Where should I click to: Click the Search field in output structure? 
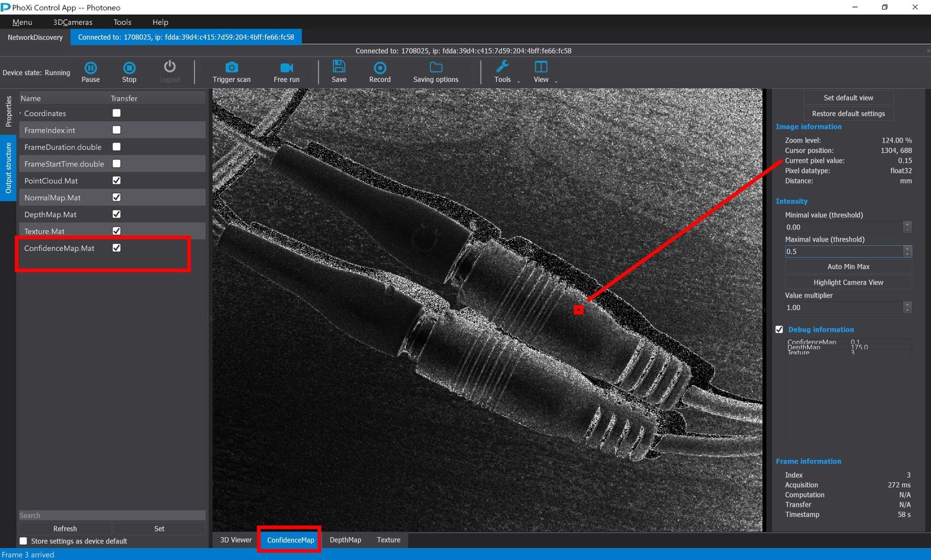tap(112, 515)
